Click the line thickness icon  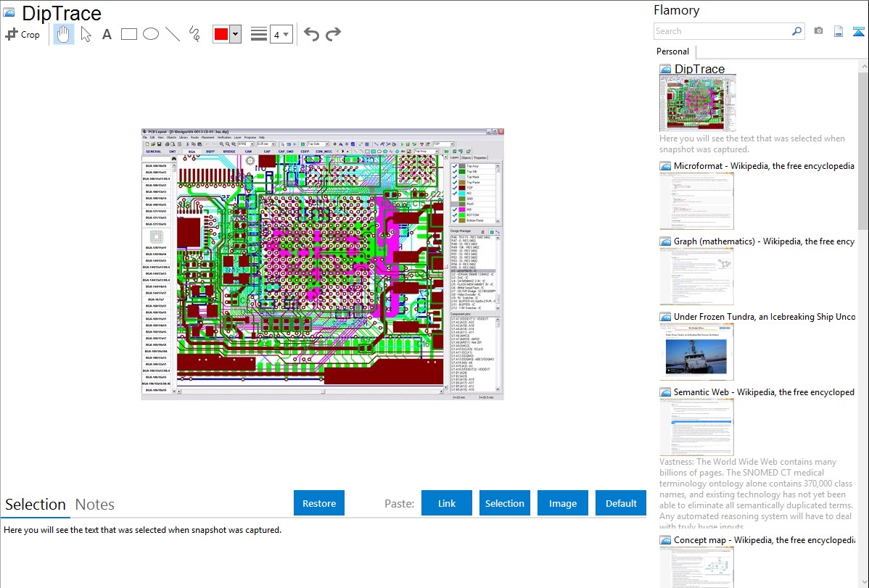pyautogui.click(x=259, y=34)
